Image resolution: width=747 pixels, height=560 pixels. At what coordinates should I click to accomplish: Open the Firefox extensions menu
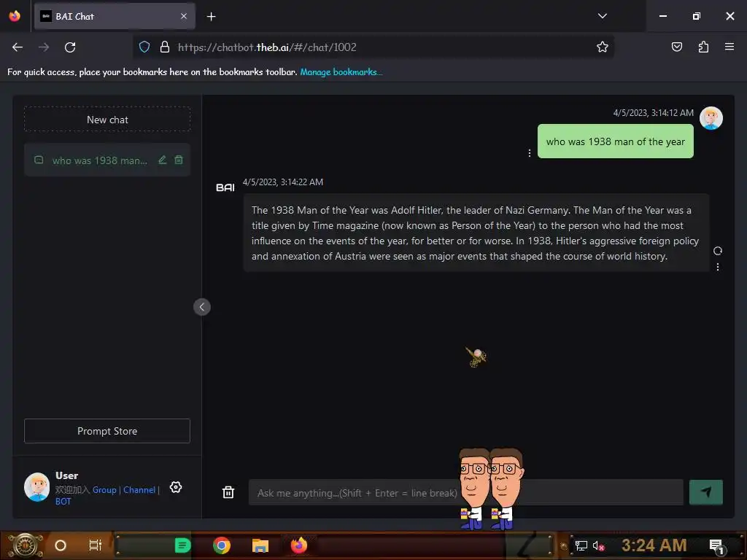703,47
